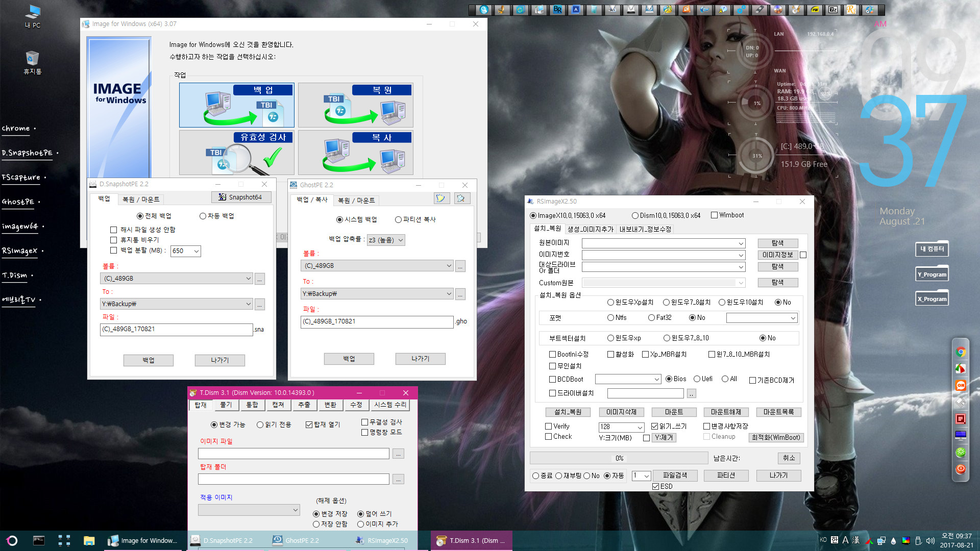Screen dimensions: 980x551
Task: Open the 휴지통 recycle bin desktop icon
Action: click(x=32, y=63)
